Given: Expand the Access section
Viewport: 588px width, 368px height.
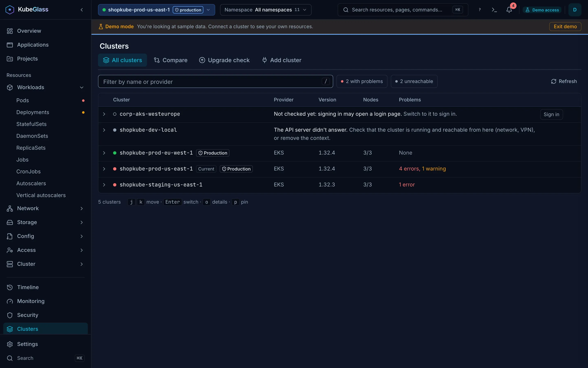Looking at the screenshot, I should coord(46,250).
